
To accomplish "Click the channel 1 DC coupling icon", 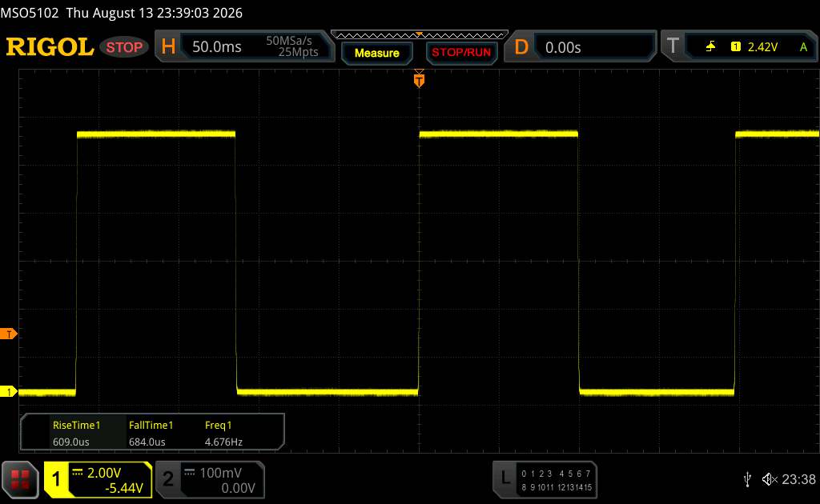I will [78, 472].
